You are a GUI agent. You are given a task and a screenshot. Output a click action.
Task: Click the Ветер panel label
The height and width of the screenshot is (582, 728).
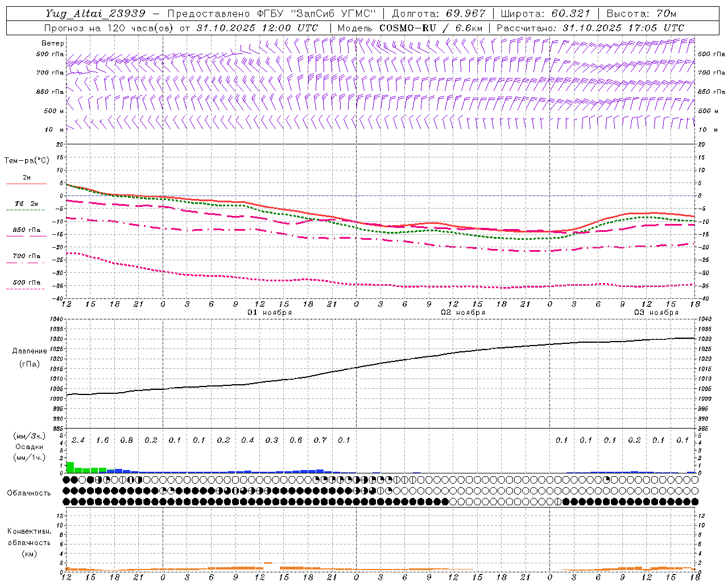click(53, 43)
